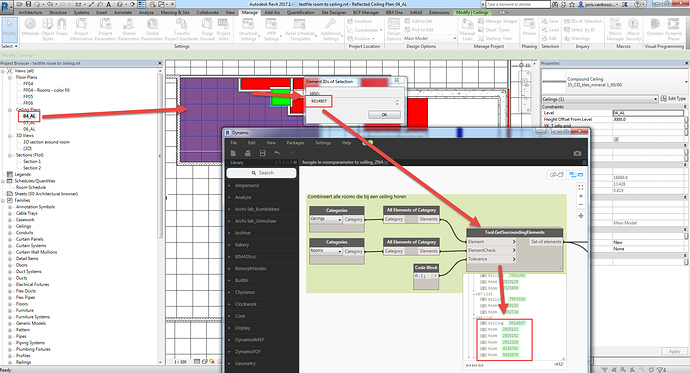Click the Dynamo library Search field

click(x=262, y=173)
